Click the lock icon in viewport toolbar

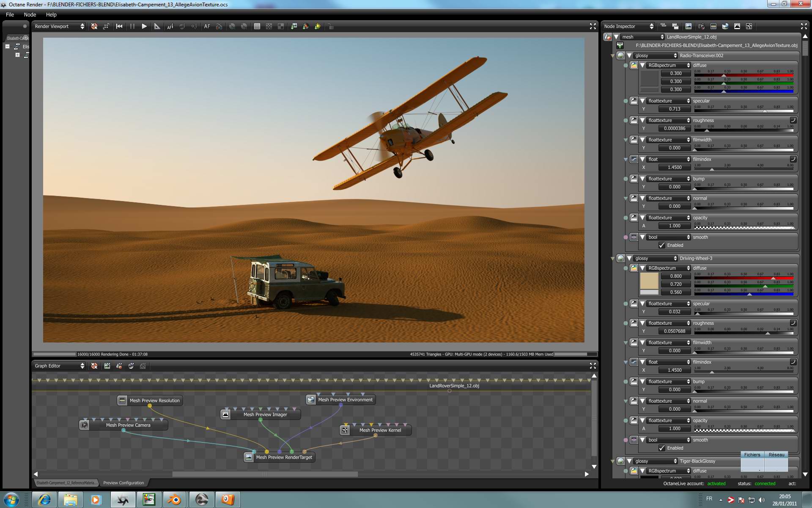click(x=331, y=27)
